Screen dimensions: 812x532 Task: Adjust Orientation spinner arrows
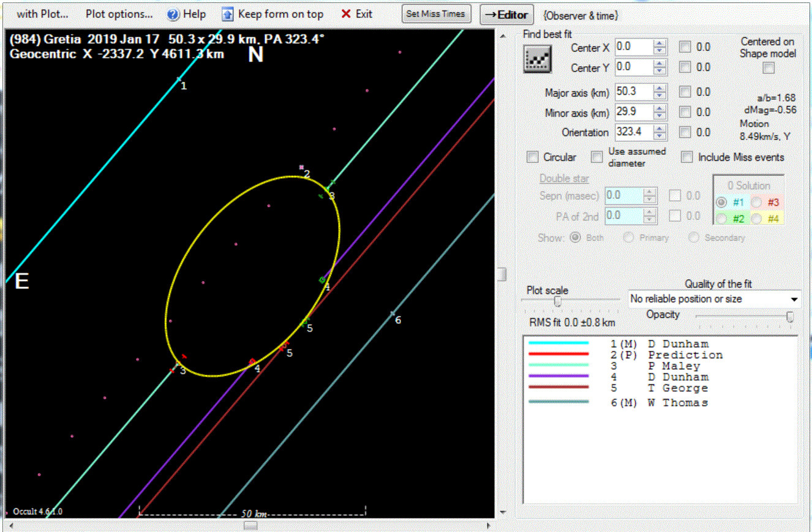point(660,132)
